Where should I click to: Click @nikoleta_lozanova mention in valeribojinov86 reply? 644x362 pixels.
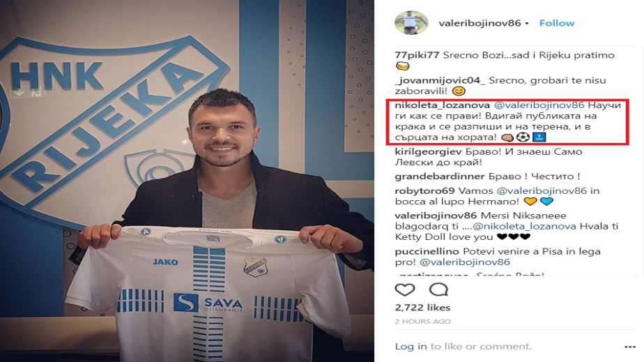click(524, 226)
